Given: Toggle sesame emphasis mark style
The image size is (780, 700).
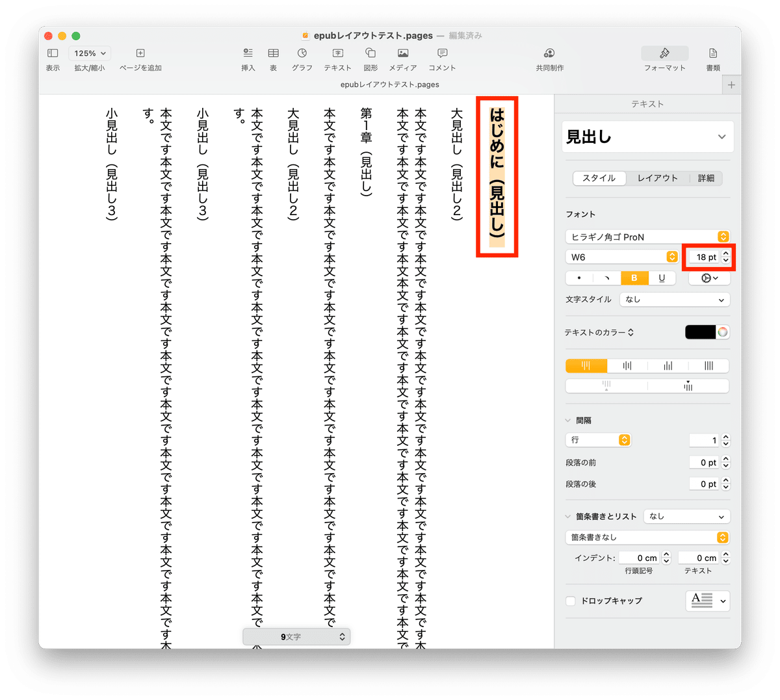Looking at the screenshot, I should [607, 278].
